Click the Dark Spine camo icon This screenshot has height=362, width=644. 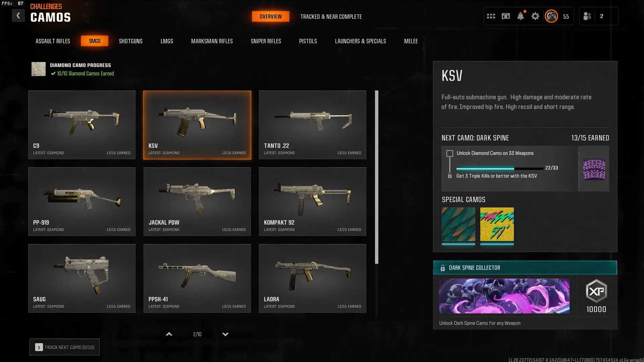point(594,169)
